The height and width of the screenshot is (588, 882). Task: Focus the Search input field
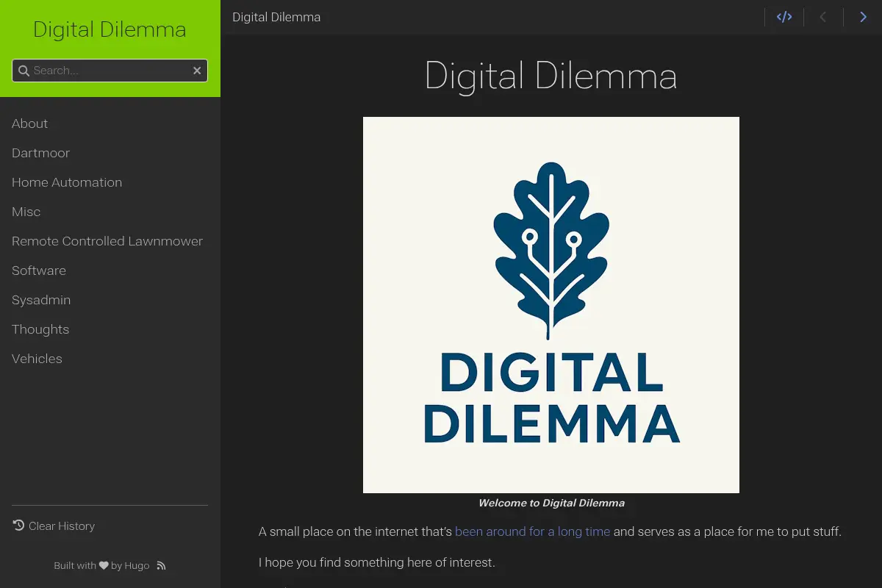click(x=110, y=71)
